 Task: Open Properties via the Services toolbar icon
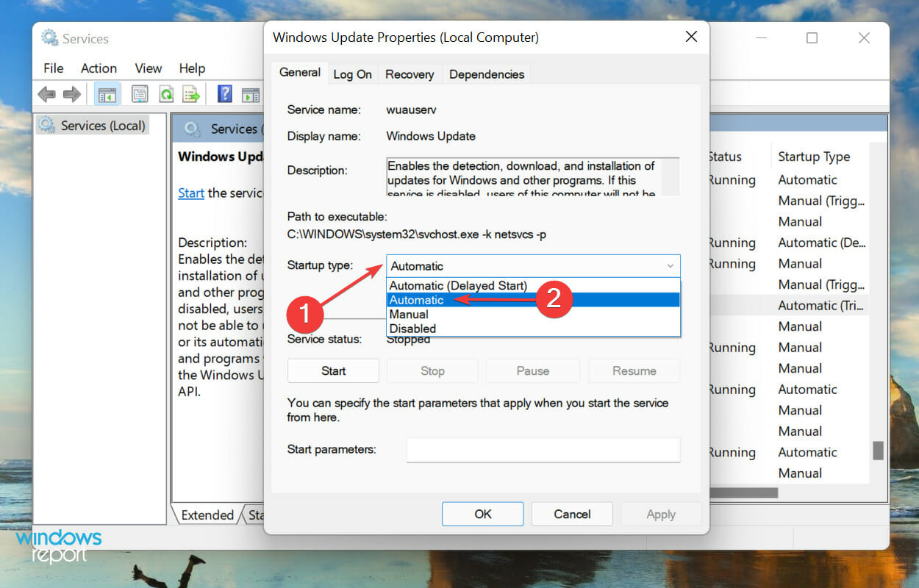[140, 94]
